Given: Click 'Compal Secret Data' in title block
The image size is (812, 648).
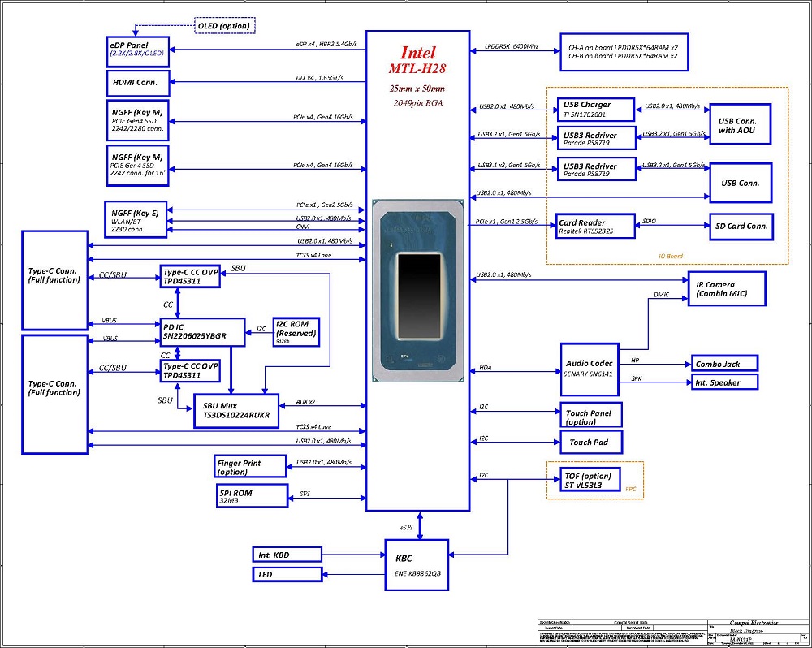Looking at the screenshot, I should [x=631, y=622].
